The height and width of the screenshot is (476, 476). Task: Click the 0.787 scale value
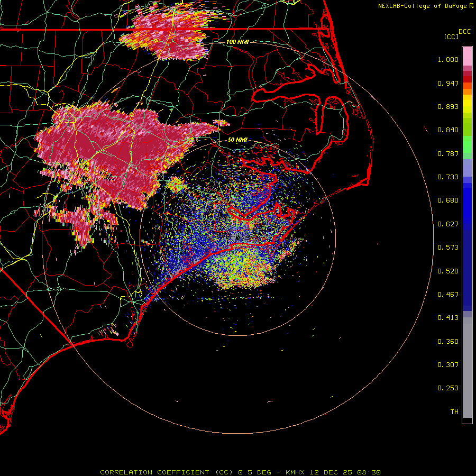(448, 153)
